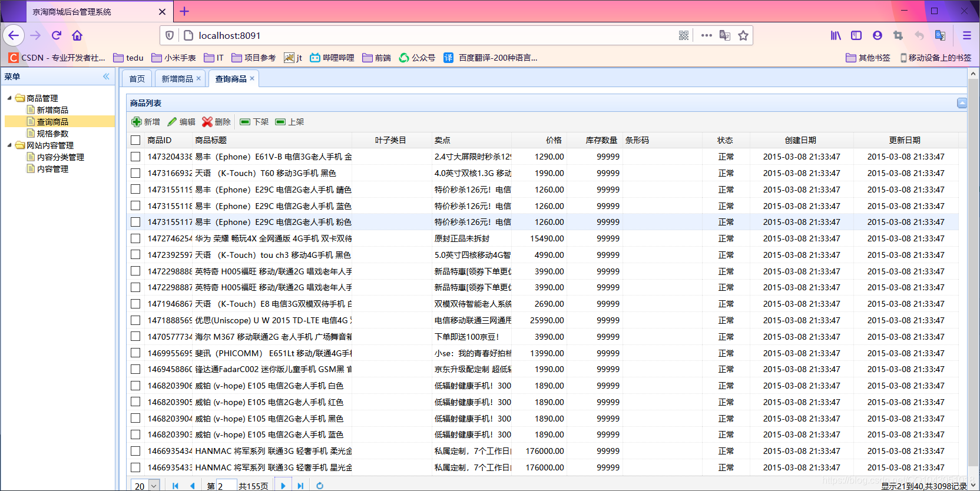
Task: Open 规格参数 in the menu tree
Action: click(x=52, y=134)
